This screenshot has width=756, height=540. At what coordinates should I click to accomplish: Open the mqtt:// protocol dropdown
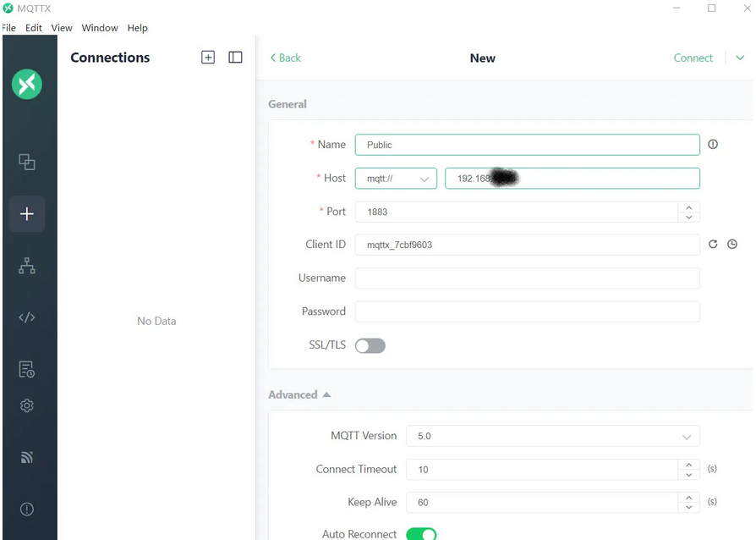[x=396, y=179]
